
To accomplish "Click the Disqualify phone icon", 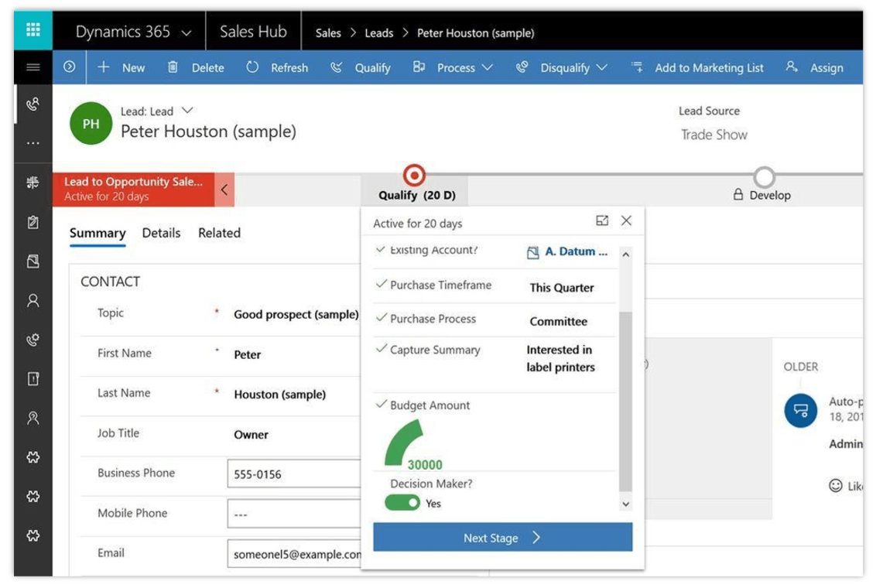I will coord(522,67).
